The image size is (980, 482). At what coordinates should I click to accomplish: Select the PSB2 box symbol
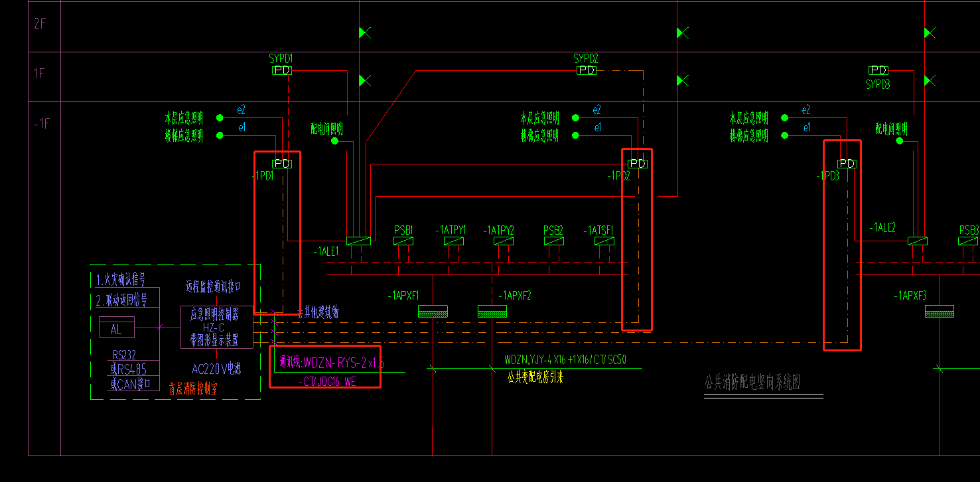[553, 241]
